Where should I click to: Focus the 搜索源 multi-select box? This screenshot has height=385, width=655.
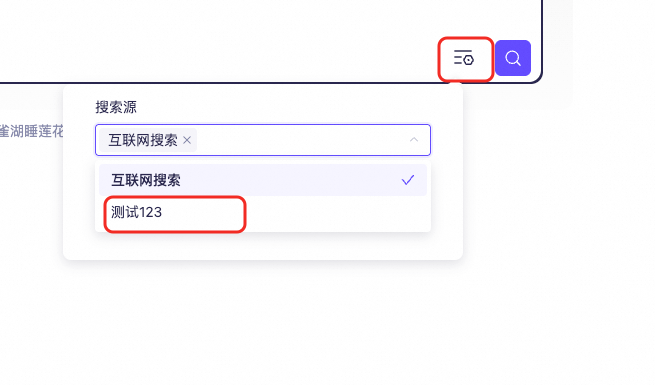[263, 140]
